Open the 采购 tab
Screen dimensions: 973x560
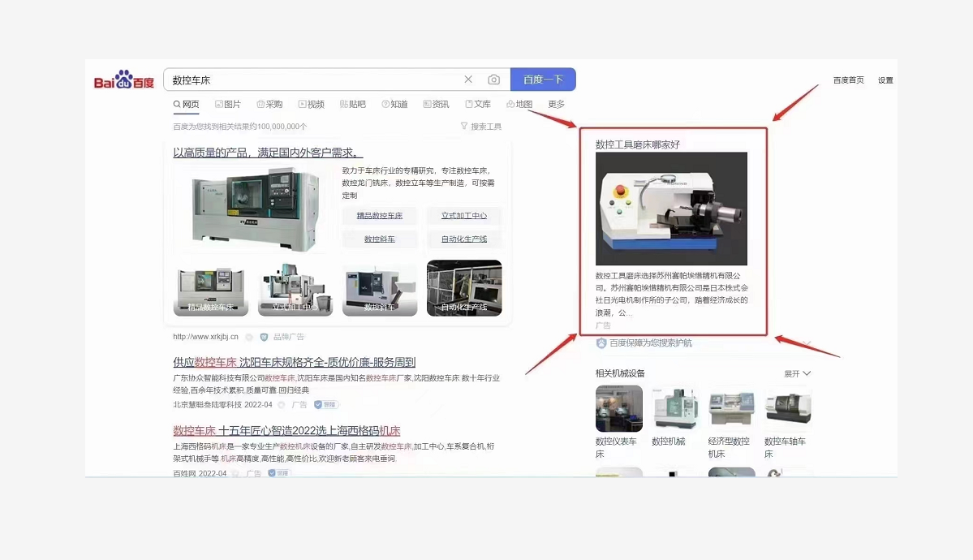[x=269, y=105]
